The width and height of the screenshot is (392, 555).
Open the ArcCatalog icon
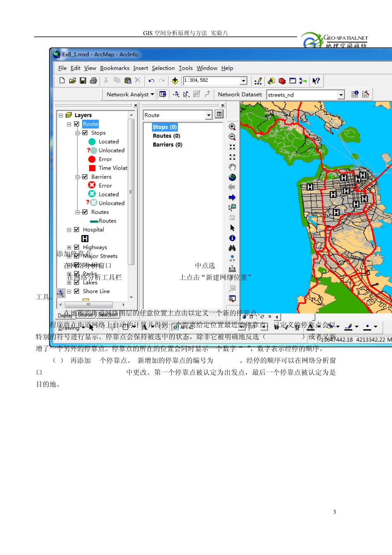[x=271, y=81]
